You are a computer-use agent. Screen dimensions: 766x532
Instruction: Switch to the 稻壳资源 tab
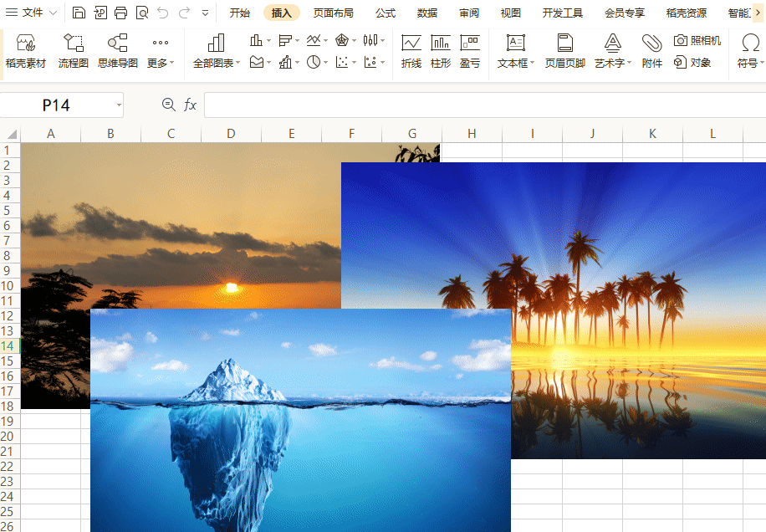[687, 13]
